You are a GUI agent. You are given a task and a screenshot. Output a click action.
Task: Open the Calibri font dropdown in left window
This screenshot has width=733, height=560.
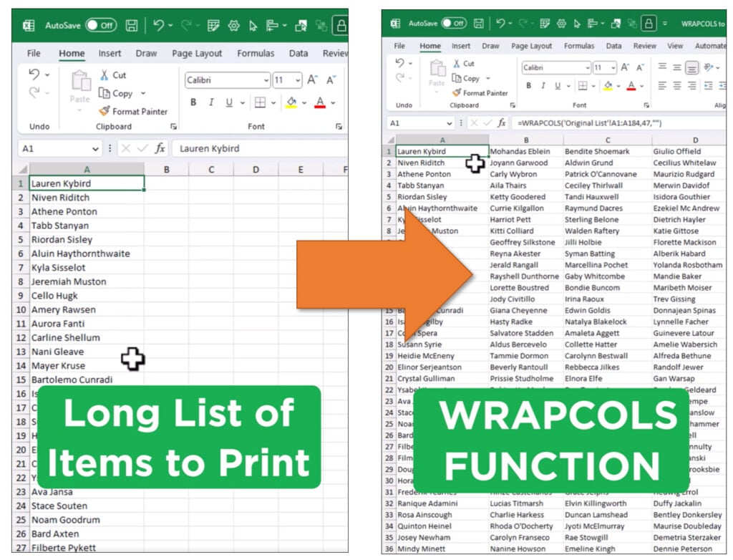(x=266, y=81)
